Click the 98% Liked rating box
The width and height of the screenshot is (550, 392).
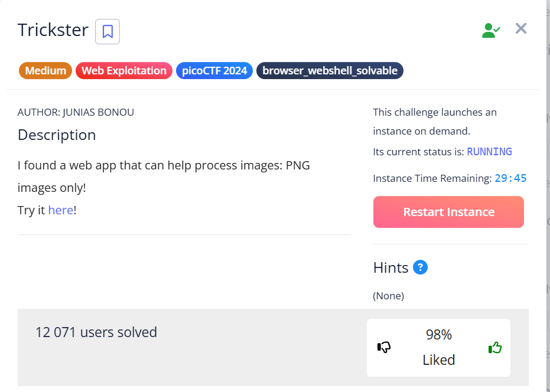point(438,347)
